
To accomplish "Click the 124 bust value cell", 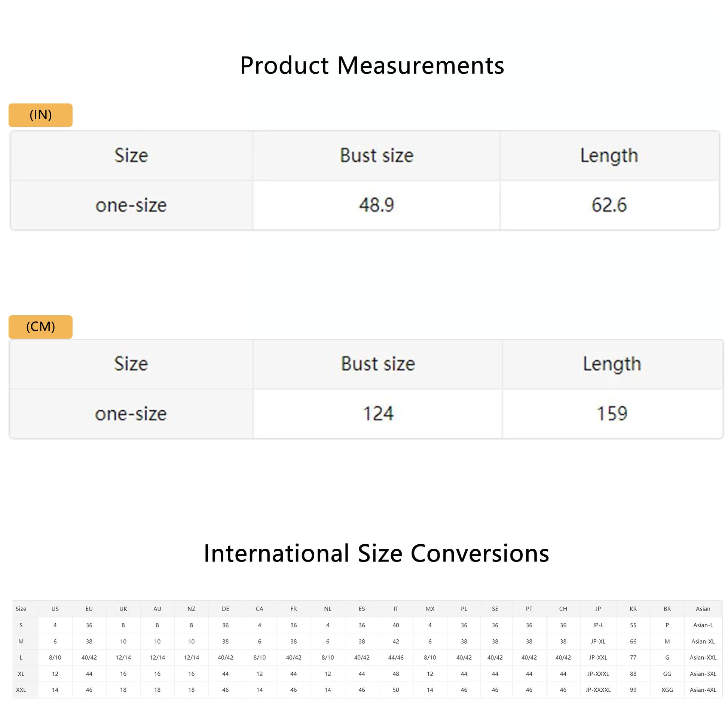I will [378, 414].
